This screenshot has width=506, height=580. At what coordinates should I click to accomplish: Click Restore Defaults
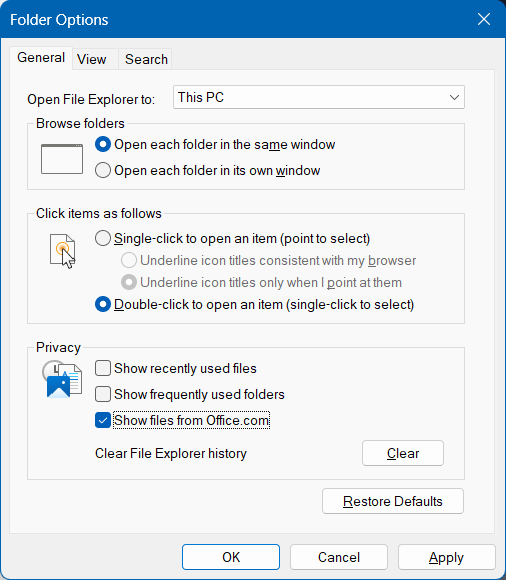393,501
